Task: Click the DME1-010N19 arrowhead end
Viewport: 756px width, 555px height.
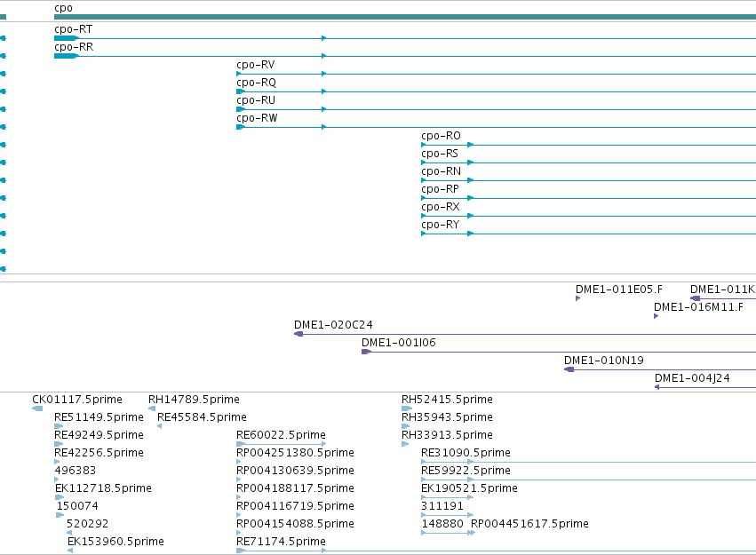Action: click(x=569, y=369)
